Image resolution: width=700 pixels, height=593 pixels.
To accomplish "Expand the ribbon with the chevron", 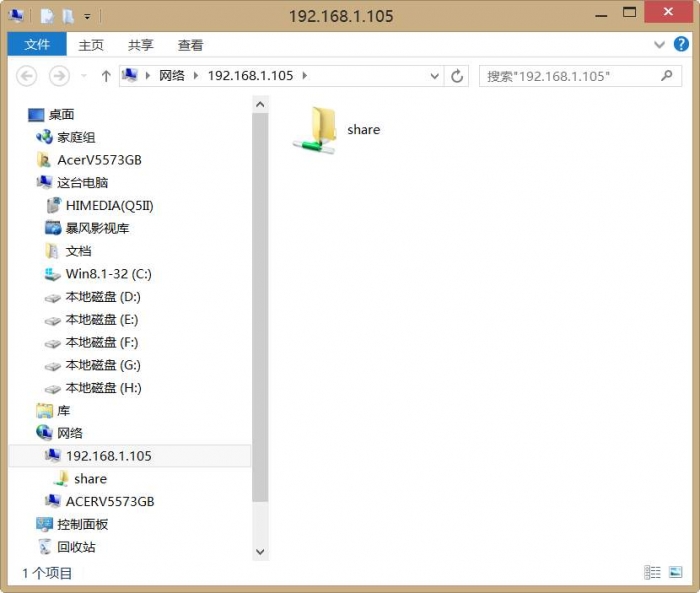I will (659, 45).
